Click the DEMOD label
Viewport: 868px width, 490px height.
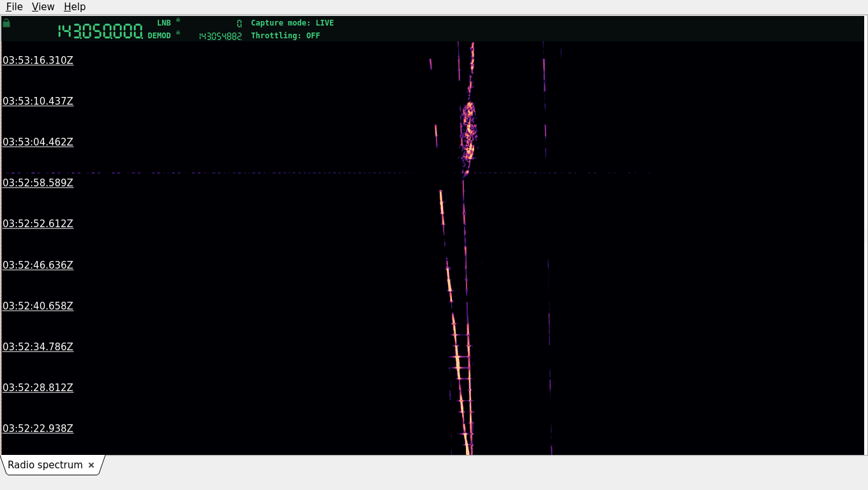[159, 36]
